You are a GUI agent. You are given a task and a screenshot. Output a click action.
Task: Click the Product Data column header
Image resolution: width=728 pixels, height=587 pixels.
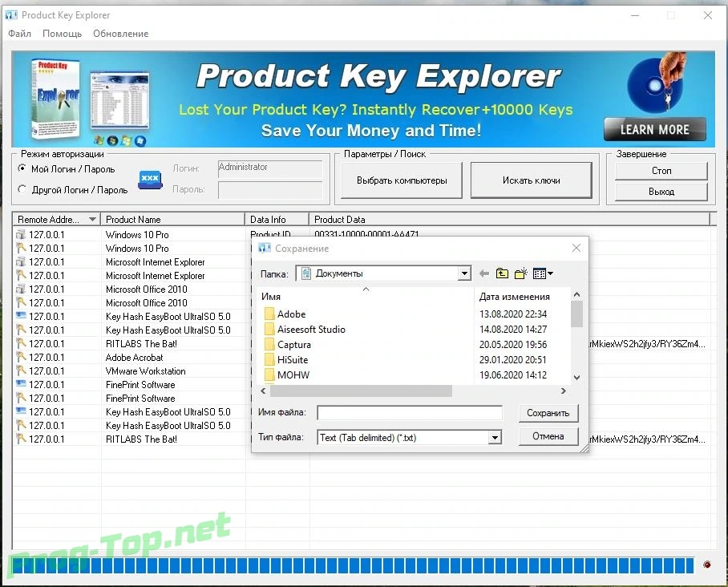tap(509, 219)
